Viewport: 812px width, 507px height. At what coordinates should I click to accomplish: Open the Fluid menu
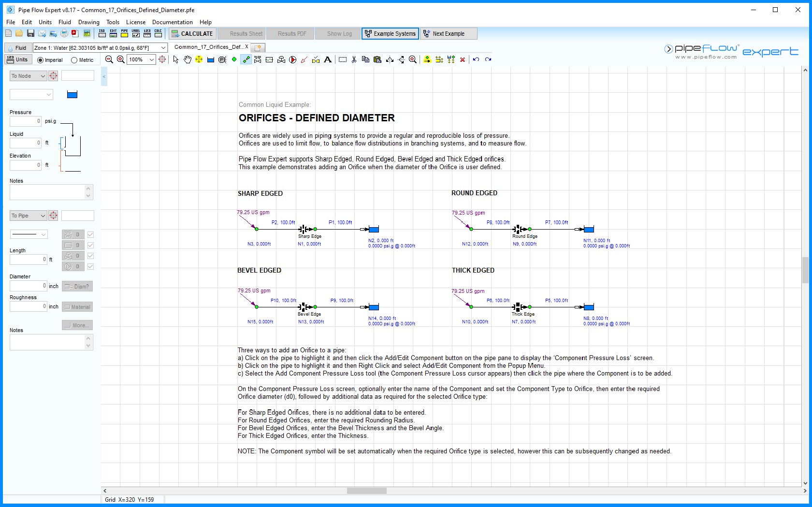click(65, 22)
